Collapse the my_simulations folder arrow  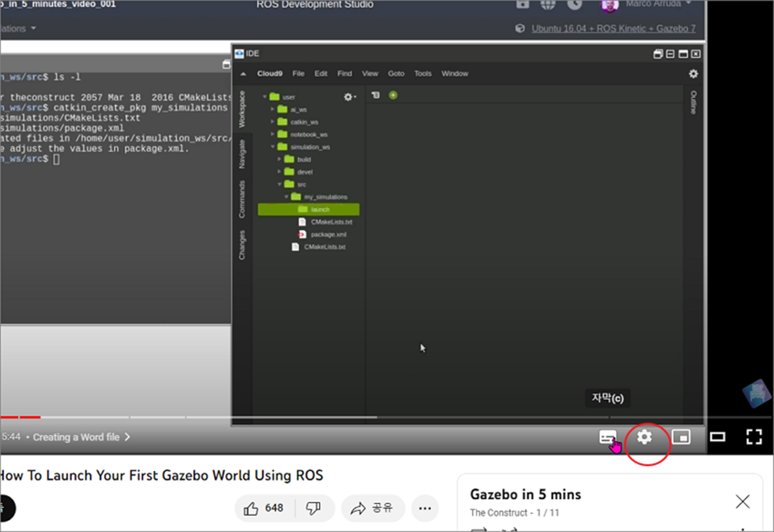[x=286, y=197]
